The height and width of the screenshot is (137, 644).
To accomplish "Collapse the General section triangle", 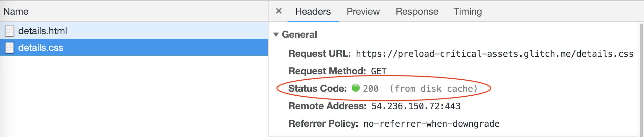I will (x=276, y=35).
